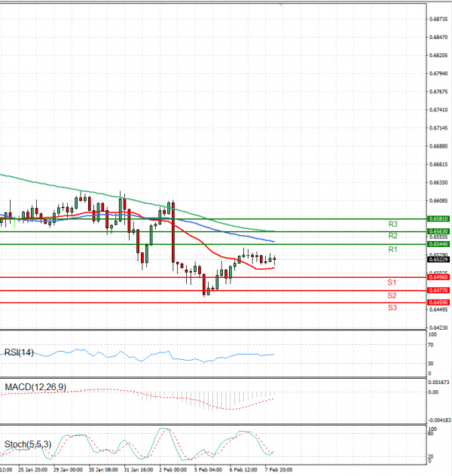Click the MACD scale value -0.004183
Image resolution: width=452 pixels, height=476 pixels.
pyautogui.click(x=439, y=420)
